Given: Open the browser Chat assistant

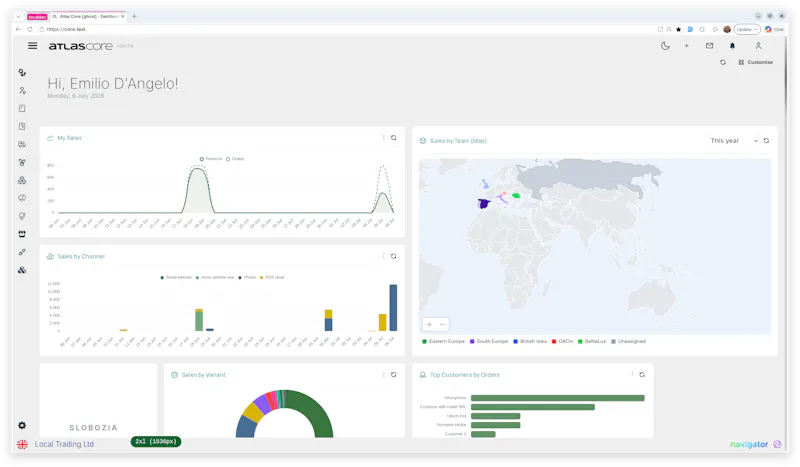Looking at the screenshot, I should [x=774, y=29].
